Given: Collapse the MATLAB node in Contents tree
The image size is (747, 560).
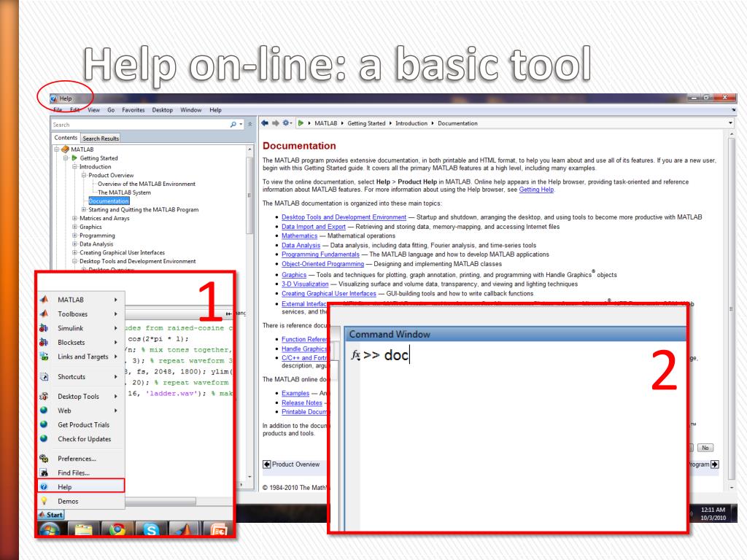Looking at the screenshot, I should pos(57,149).
